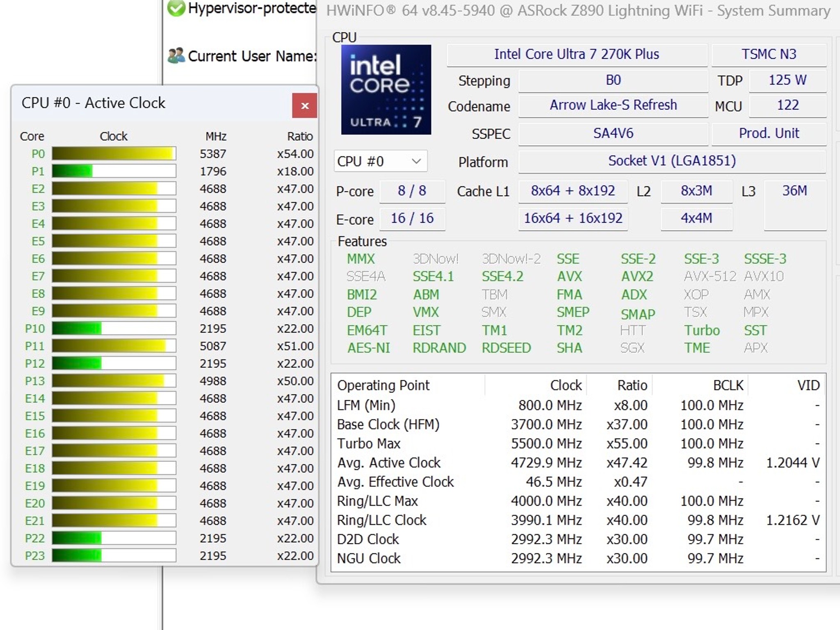Click the SHA feature label
This screenshot has height=630, width=840.
[569, 348]
